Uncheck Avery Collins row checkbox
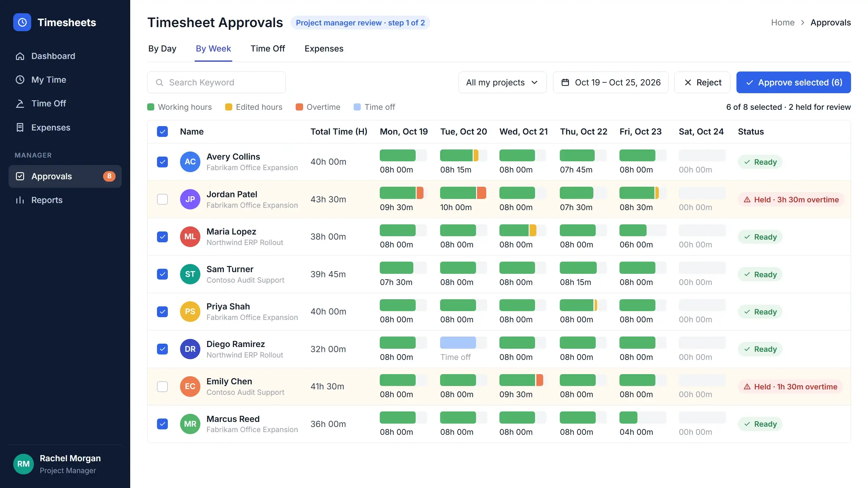868x488 pixels. click(162, 162)
